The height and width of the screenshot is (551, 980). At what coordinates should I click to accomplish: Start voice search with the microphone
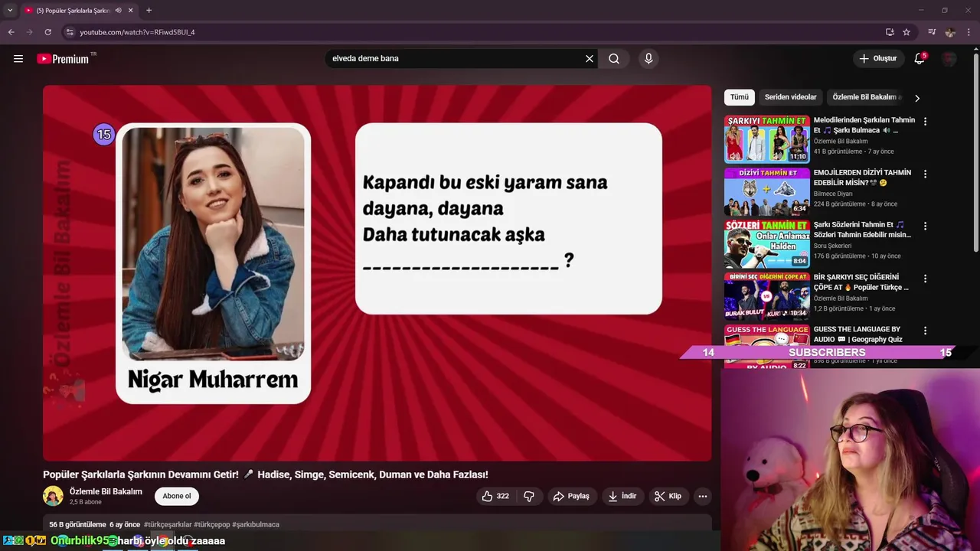[x=648, y=58]
